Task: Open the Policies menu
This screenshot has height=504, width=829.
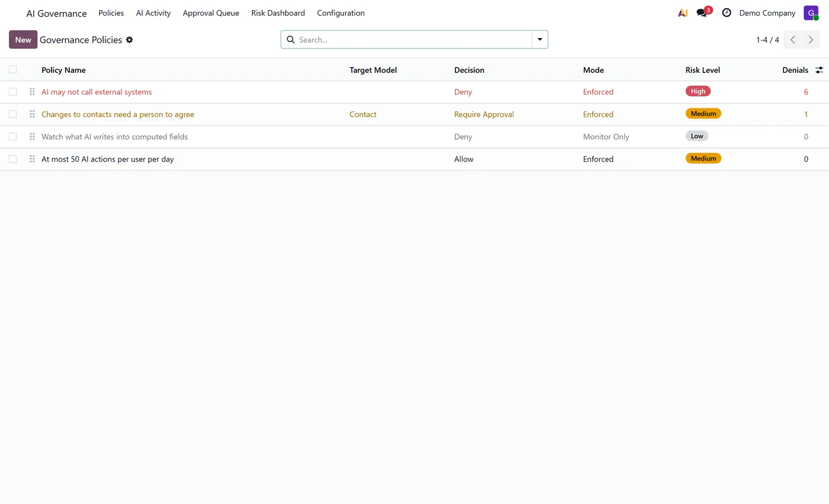Action: coord(111,13)
